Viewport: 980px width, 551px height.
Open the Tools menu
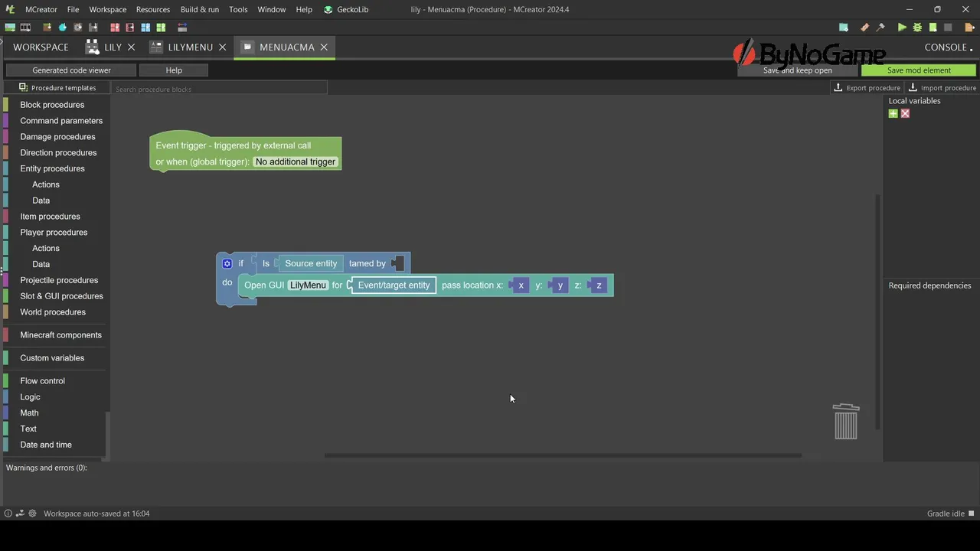pyautogui.click(x=238, y=9)
